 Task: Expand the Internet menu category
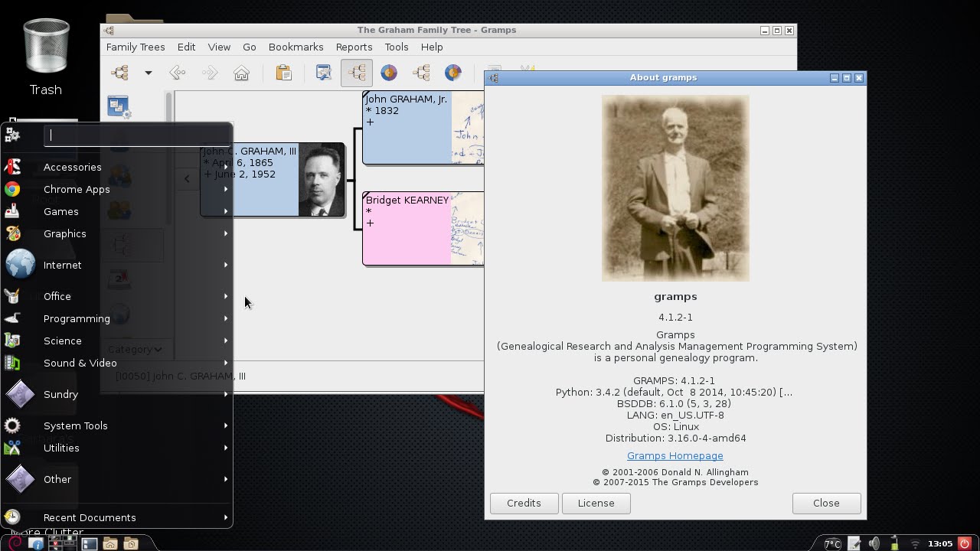116,265
